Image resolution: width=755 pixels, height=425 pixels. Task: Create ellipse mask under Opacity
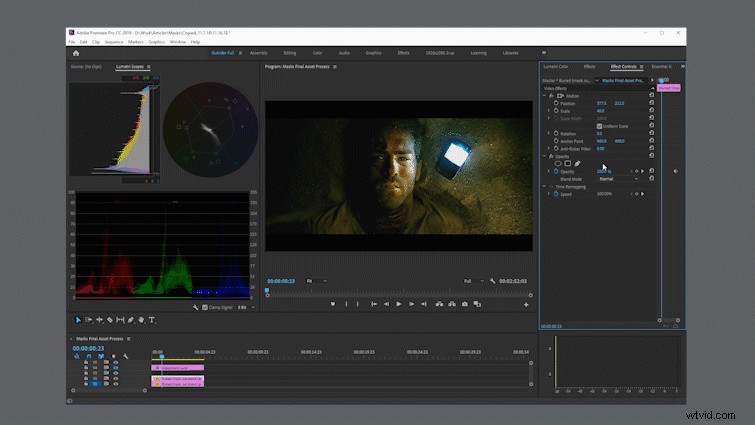click(558, 164)
